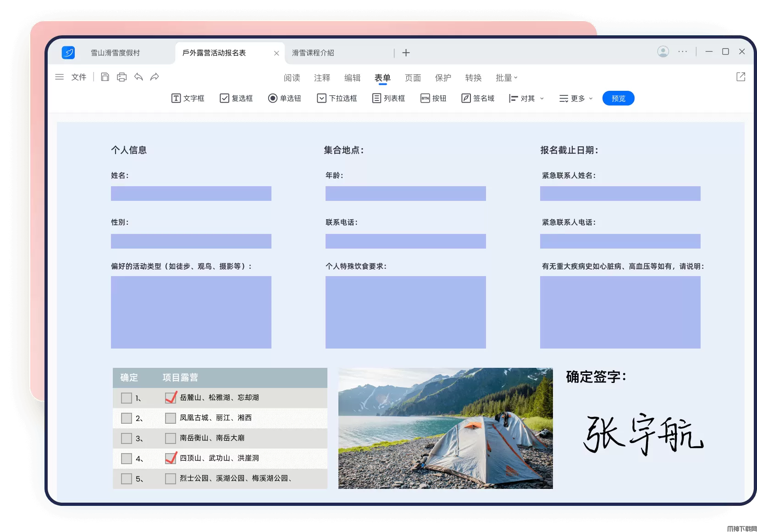Tick the 南岳衡山、南岳大廟 checkbox

(x=171, y=438)
